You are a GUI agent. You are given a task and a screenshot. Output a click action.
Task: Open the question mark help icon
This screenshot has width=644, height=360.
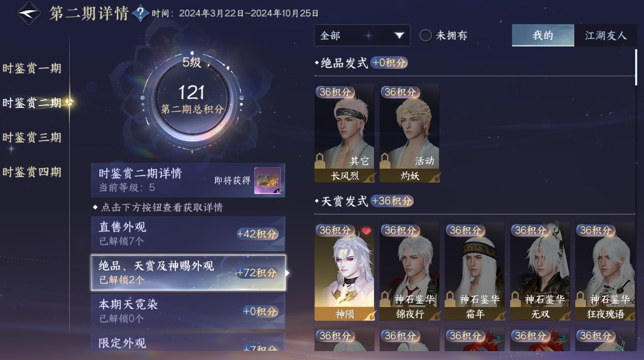click(140, 13)
